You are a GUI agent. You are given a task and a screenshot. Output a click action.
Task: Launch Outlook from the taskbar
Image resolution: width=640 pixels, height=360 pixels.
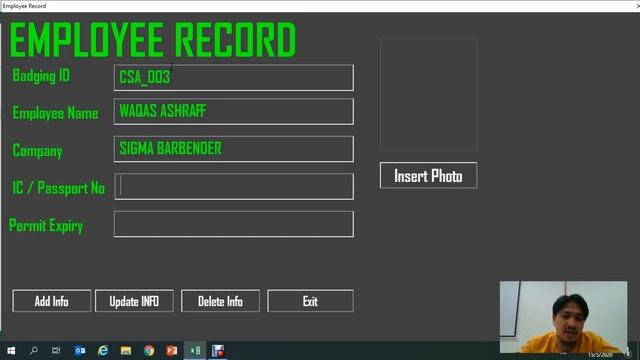coord(80,351)
